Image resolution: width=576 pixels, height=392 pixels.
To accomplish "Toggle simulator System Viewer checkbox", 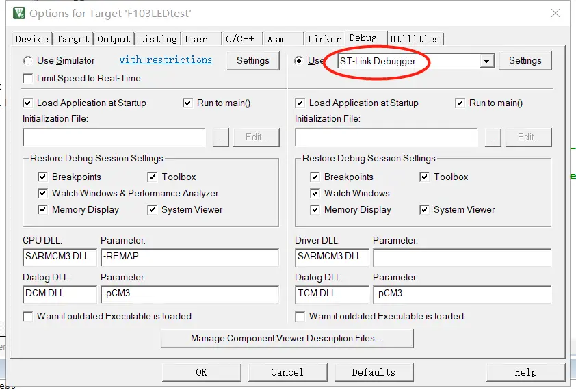I will point(152,210).
